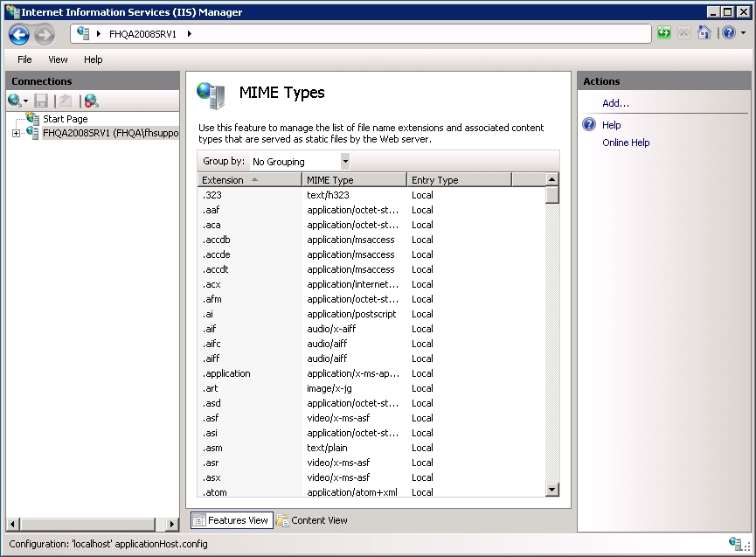Screen dimensions: 756x557
Task: Select the .aiff extension row
Action: pos(371,359)
